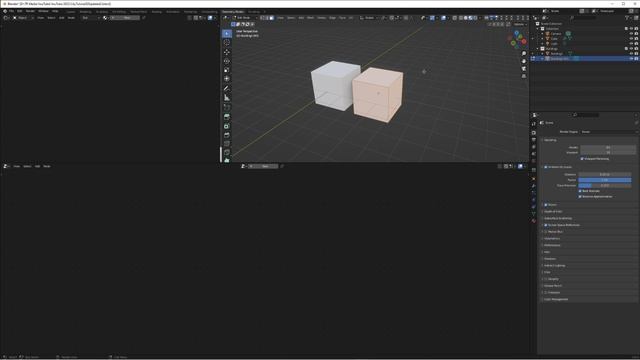Switch to the Geometry Nodes workspace tab
The image size is (640, 360).
233,12
